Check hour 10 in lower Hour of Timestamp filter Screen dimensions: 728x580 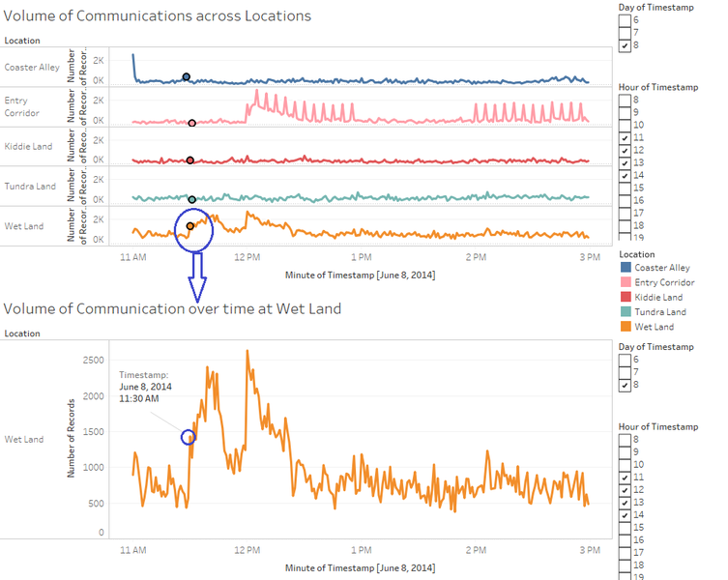(625, 464)
